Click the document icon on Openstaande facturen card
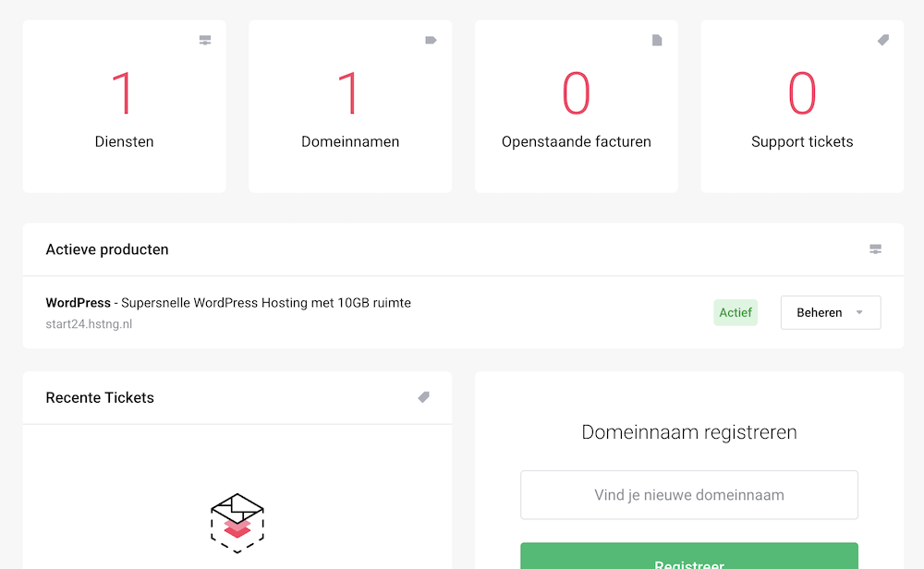The width and height of the screenshot is (924, 569). (x=656, y=40)
